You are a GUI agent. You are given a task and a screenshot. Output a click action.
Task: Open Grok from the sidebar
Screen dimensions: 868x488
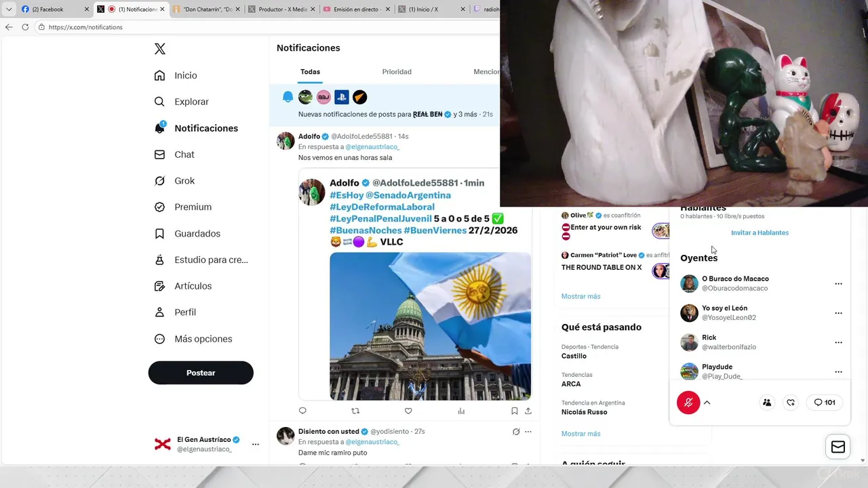click(174, 181)
